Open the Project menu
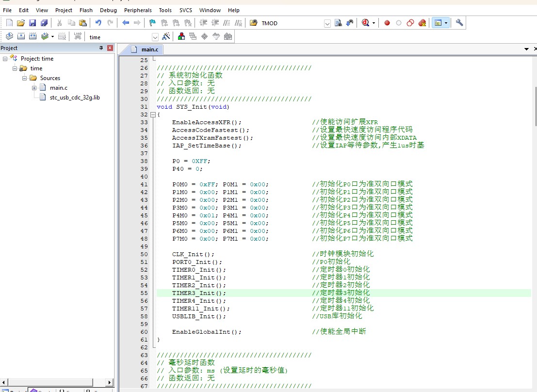Viewport: 537px width, 392px height. (x=64, y=10)
